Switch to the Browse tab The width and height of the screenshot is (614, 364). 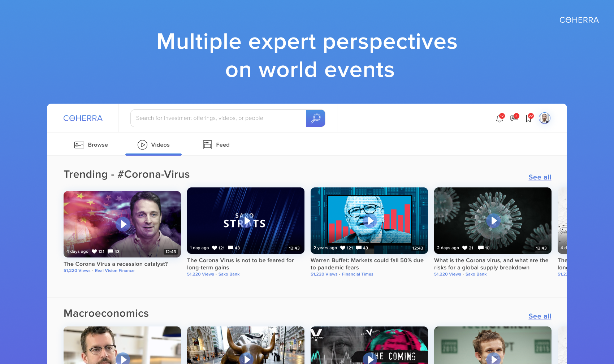click(x=91, y=145)
